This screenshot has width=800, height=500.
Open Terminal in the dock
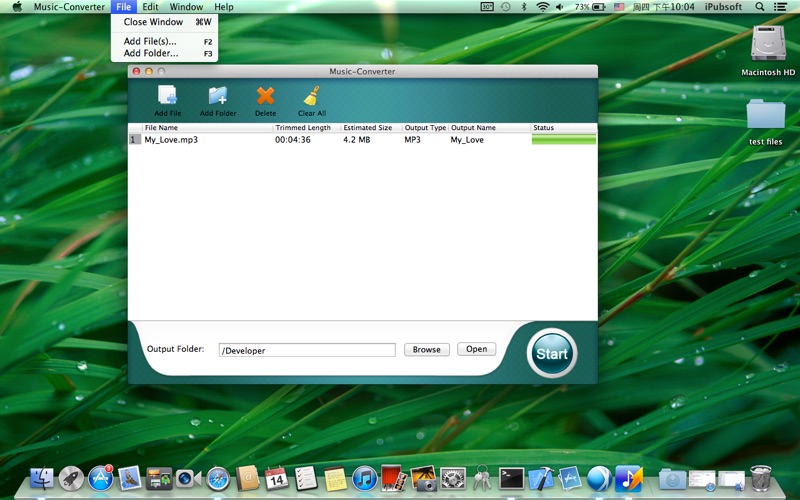pos(511,479)
